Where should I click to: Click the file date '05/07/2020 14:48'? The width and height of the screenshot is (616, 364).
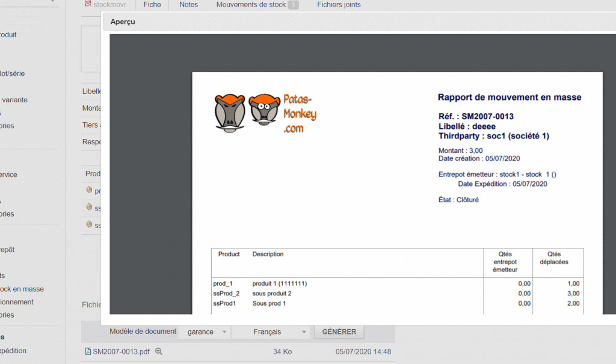tap(363, 351)
